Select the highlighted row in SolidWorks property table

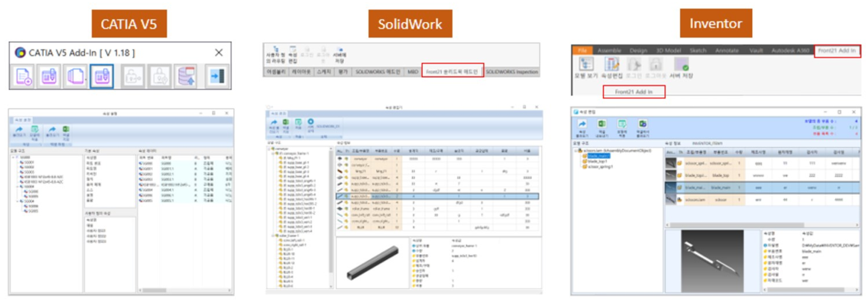point(436,196)
